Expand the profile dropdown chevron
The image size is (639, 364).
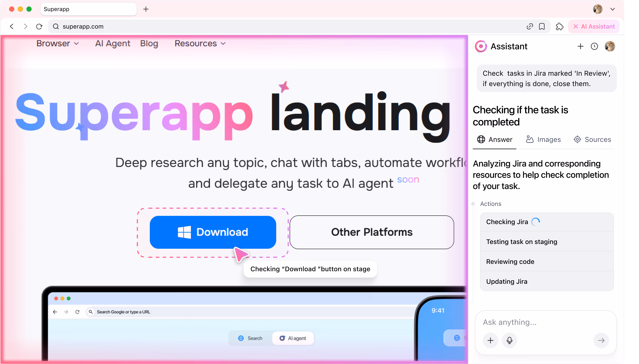tap(612, 9)
